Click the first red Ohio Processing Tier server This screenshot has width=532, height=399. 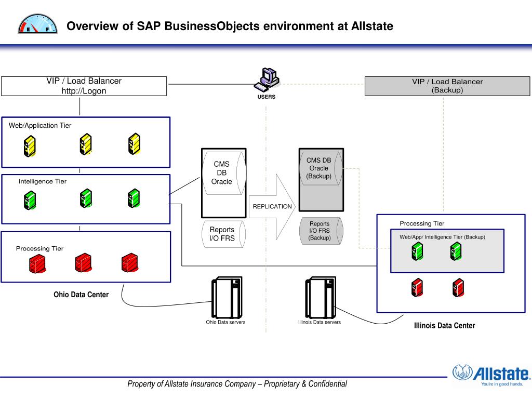pos(37,264)
